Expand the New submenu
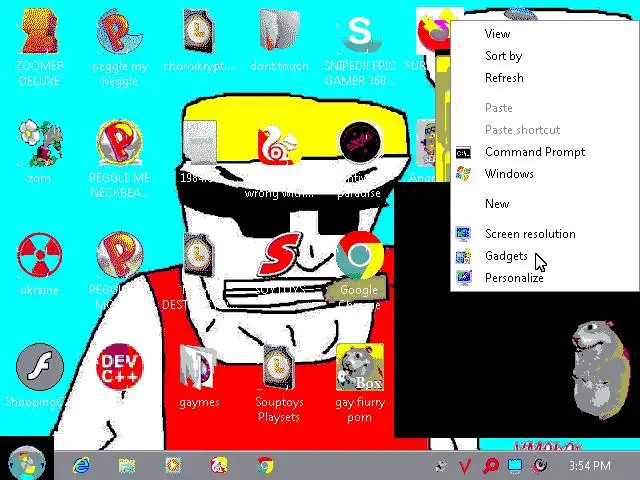 click(544, 204)
